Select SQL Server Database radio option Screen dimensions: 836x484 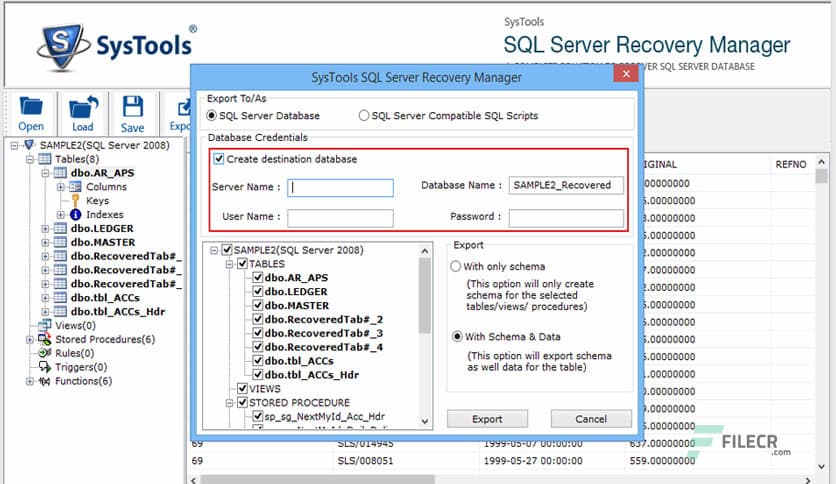click(212, 115)
